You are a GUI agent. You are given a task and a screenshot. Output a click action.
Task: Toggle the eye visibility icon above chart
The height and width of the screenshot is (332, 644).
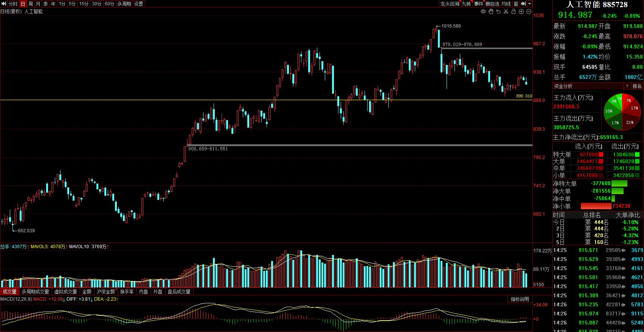pyautogui.click(x=483, y=12)
